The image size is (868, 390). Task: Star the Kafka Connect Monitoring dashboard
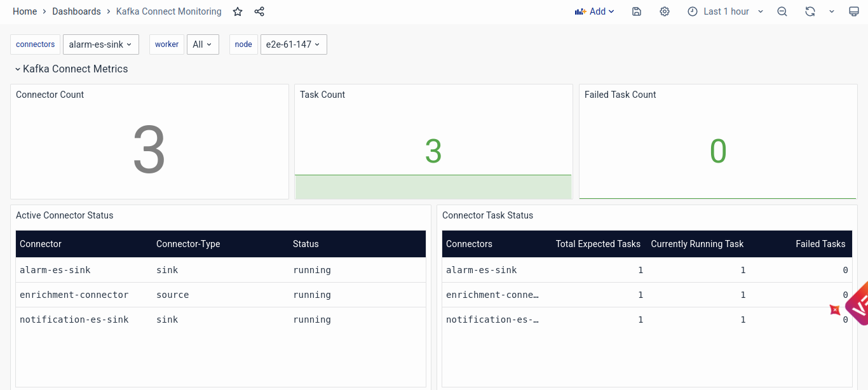point(238,11)
